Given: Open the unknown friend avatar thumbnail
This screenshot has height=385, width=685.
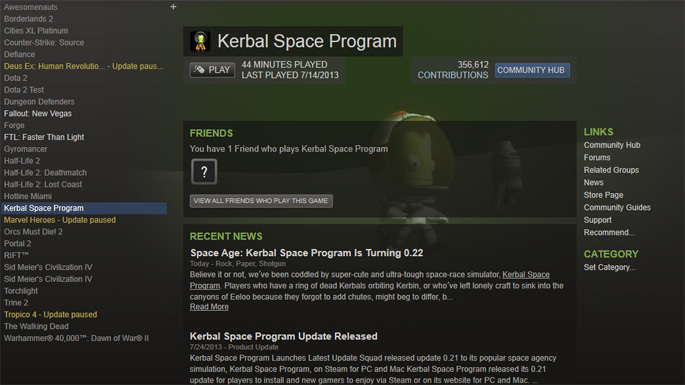Looking at the screenshot, I should tap(204, 171).
